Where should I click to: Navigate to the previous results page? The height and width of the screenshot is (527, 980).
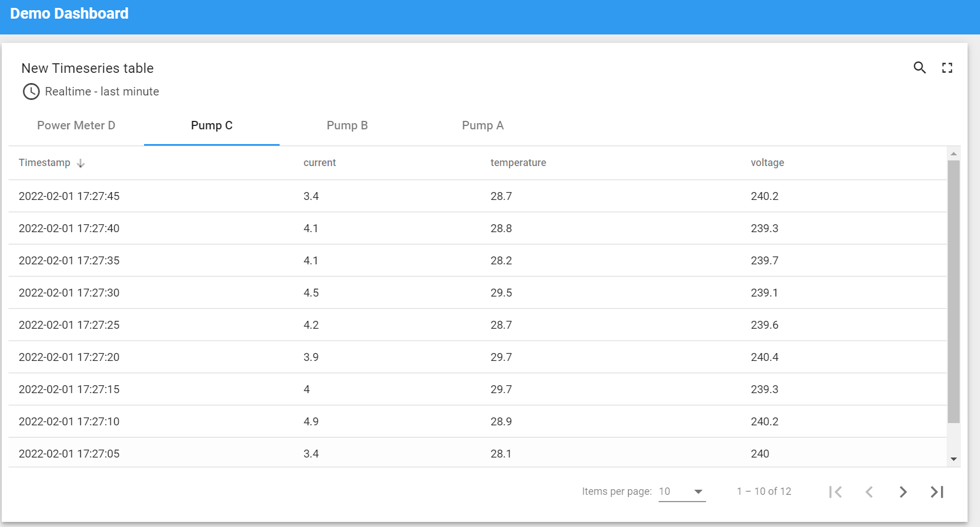pos(869,491)
